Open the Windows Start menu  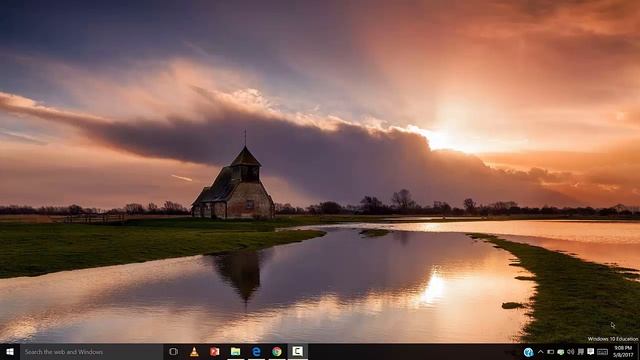coord(10,352)
